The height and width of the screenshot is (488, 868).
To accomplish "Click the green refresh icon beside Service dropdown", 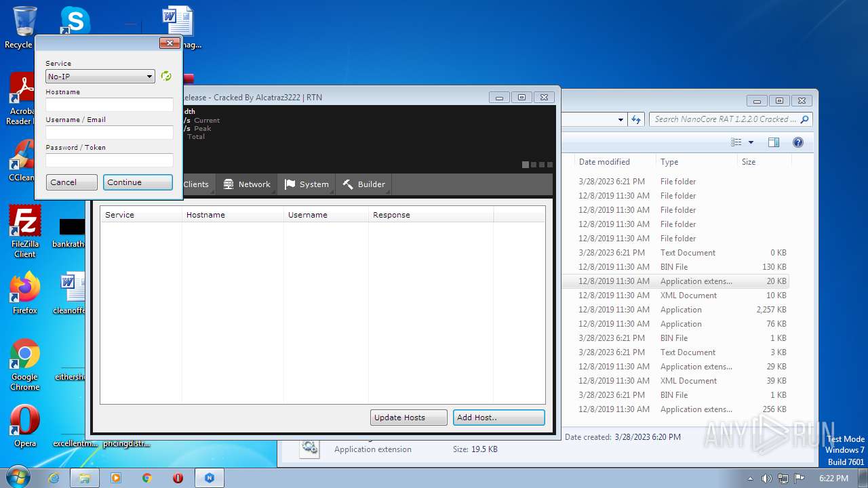I will pyautogui.click(x=166, y=77).
